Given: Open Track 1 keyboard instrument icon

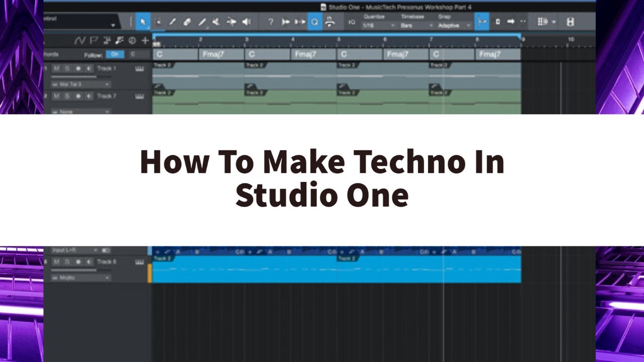Looking at the screenshot, I should 139,68.
